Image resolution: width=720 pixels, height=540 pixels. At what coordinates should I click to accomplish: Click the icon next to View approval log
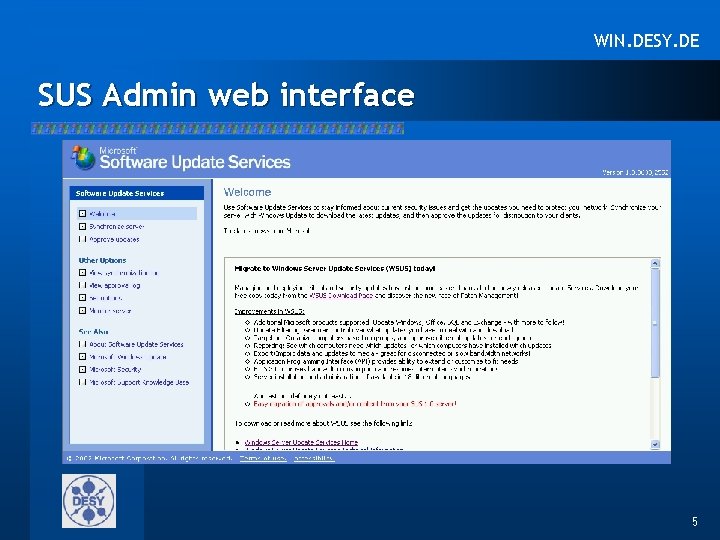click(x=82, y=285)
